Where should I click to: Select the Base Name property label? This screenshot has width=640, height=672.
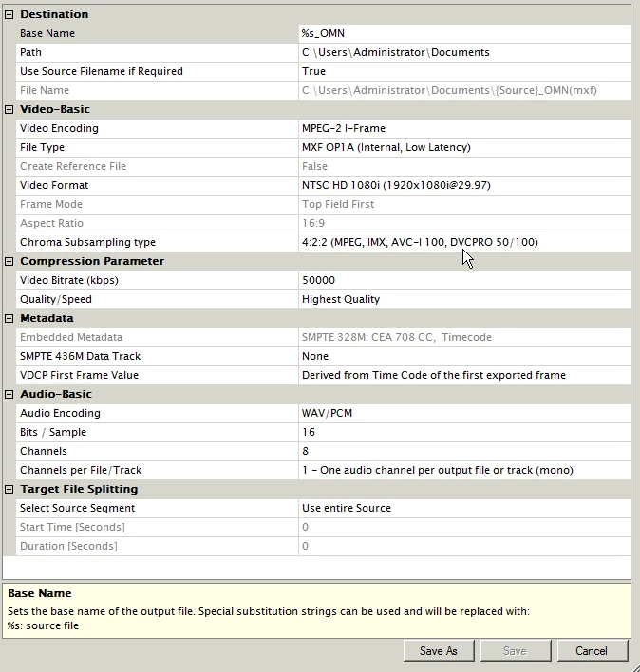[x=47, y=33]
